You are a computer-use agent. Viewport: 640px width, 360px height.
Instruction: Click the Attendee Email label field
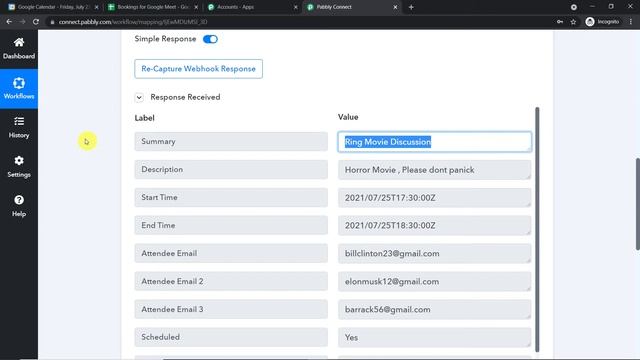click(231, 253)
